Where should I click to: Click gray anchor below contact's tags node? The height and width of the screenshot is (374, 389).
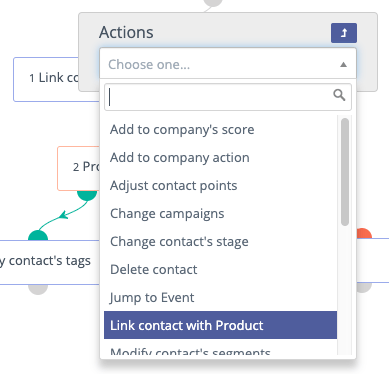38,289
